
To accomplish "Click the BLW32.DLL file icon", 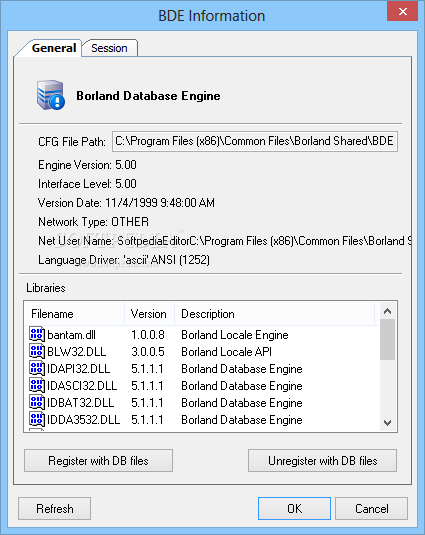I will [37, 352].
